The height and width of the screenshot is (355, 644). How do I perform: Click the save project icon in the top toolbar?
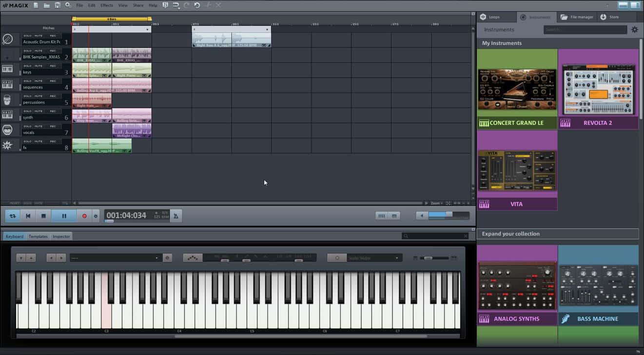point(58,5)
